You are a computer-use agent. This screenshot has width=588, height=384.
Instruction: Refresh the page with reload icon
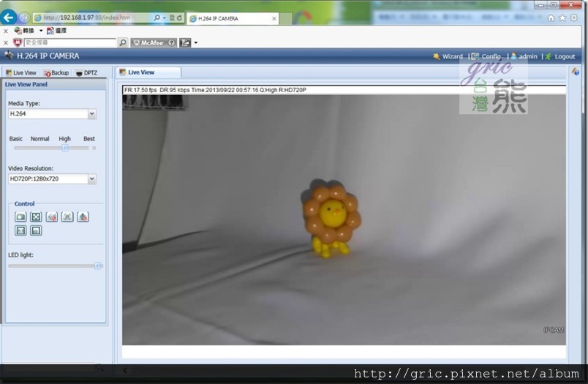(180, 18)
